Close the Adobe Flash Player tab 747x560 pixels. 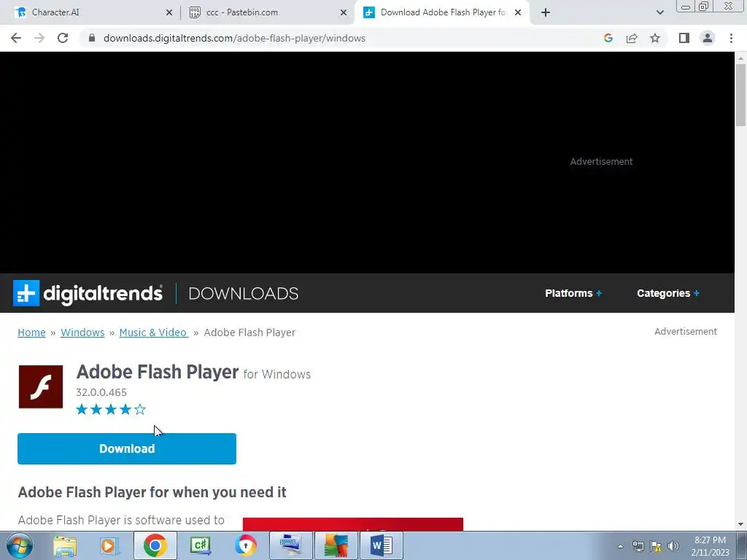click(518, 13)
